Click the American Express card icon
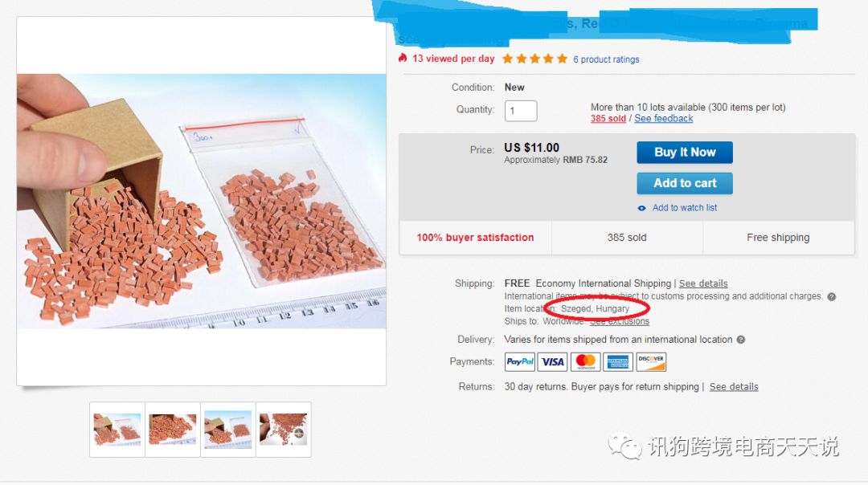868x485 pixels. coord(618,361)
